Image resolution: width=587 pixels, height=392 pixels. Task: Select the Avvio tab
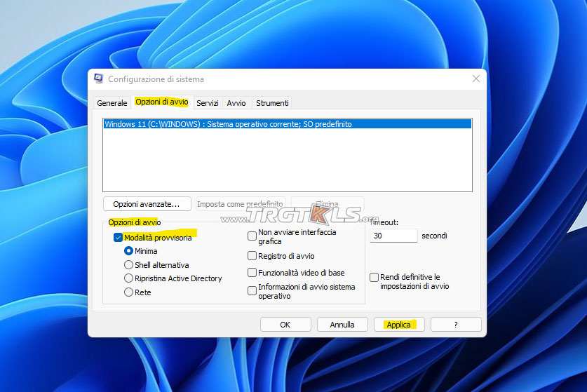(x=236, y=103)
